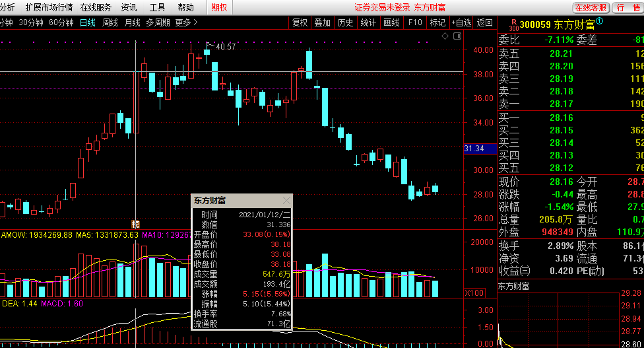Select the 周线 weekly chart tab
Screen dimensions: 644x348
110,22
